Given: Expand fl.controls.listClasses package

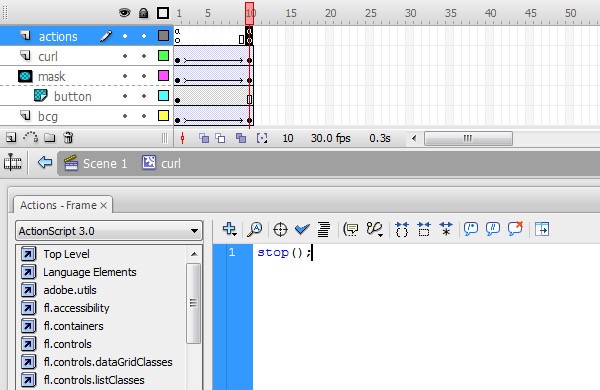Looking at the screenshot, I should [28, 380].
